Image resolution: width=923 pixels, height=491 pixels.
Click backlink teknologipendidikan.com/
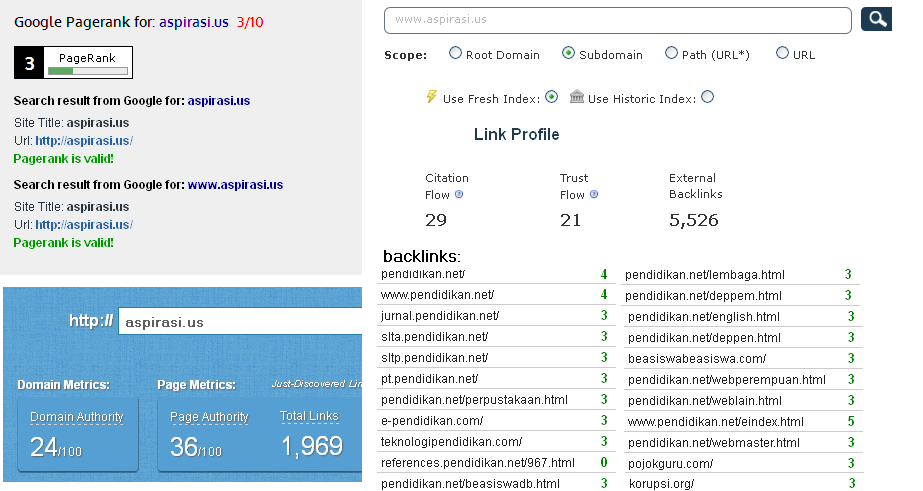point(451,442)
